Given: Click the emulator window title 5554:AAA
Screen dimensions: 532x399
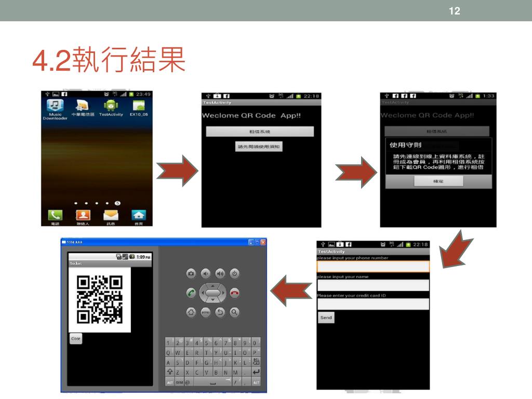Looking at the screenshot, I should (75, 242).
